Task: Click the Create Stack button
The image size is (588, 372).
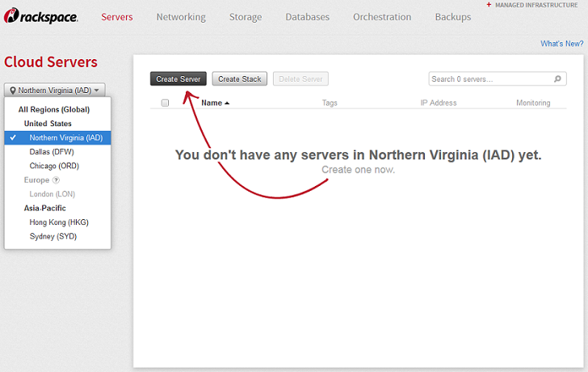Action: click(240, 79)
